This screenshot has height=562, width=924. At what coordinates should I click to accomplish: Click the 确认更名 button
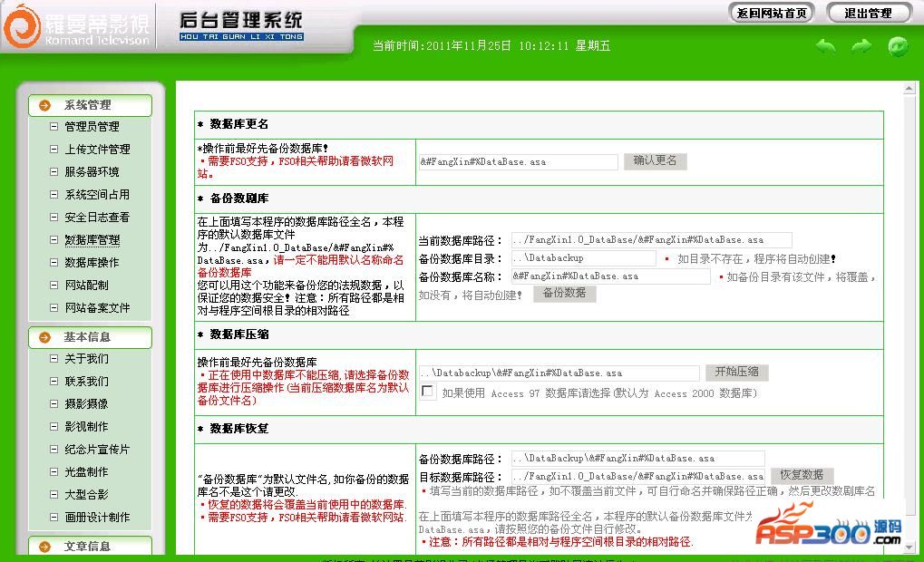click(x=656, y=160)
